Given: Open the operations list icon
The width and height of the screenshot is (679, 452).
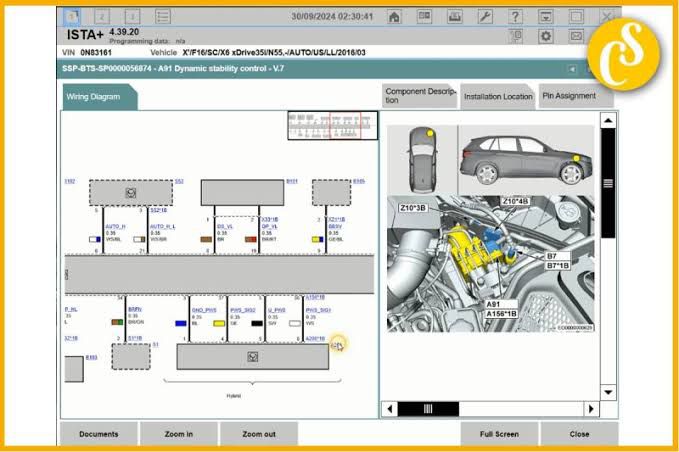Looking at the screenshot, I should 163,17.
